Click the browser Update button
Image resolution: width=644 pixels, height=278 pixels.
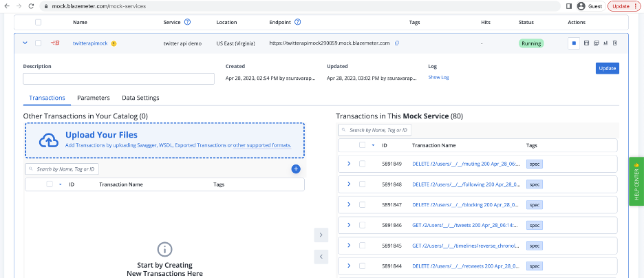[624, 6]
